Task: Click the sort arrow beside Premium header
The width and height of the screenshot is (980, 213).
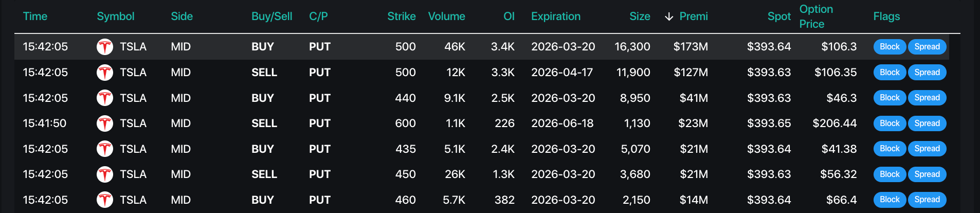Action: click(669, 16)
